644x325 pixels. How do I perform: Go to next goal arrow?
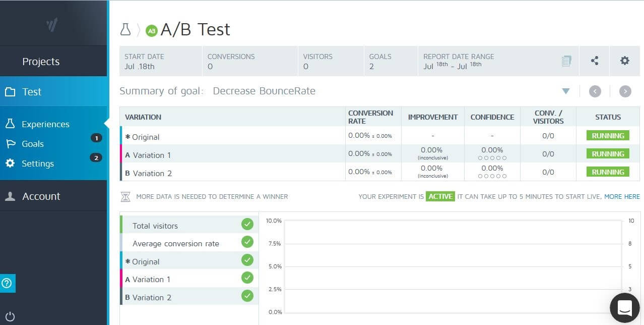pyautogui.click(x=625, y=91)
